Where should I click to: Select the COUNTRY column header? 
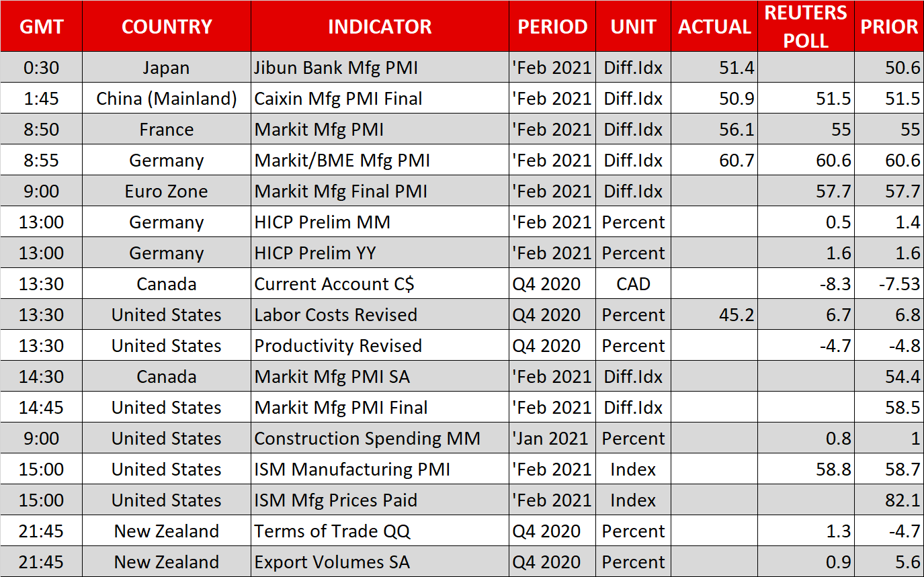coord(167,27)
